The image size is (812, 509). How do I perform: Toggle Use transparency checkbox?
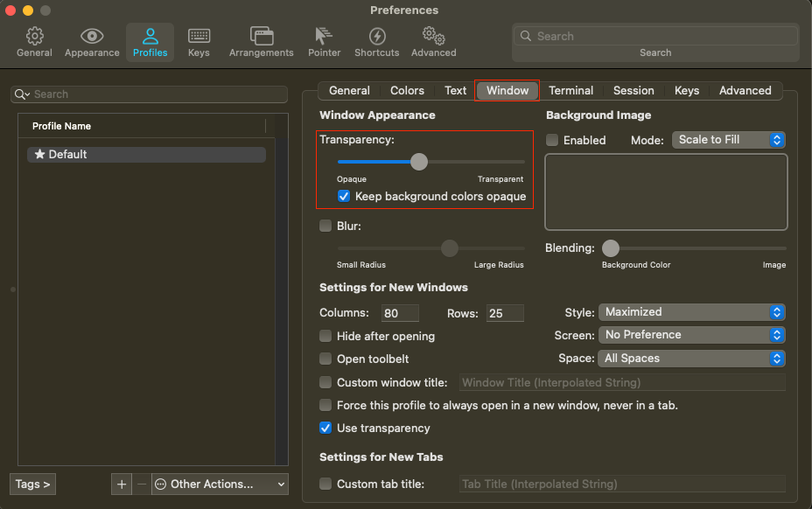325,428
